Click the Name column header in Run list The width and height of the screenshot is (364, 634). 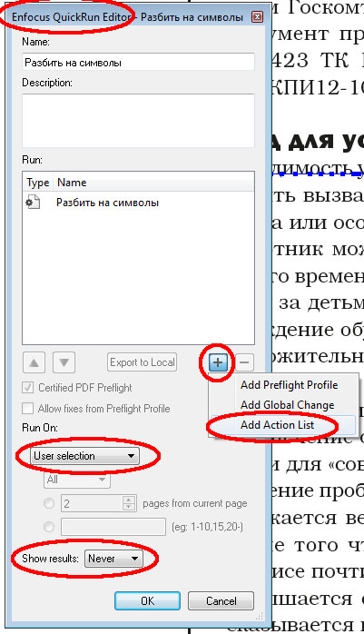153,183
